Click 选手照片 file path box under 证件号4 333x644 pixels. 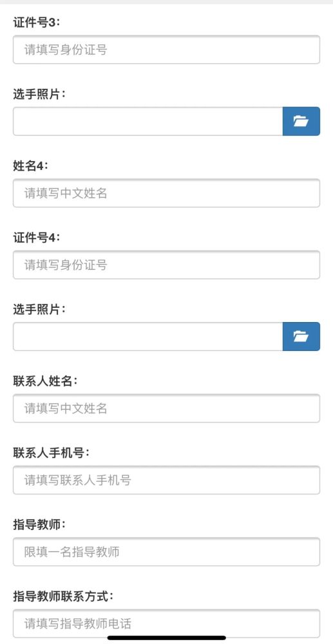click(147, 336)
